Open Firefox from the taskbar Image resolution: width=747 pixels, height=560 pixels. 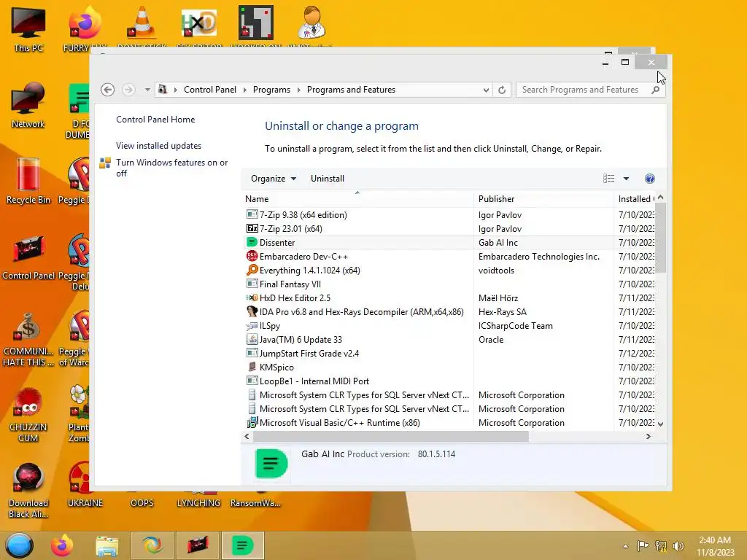coord(62,545)
